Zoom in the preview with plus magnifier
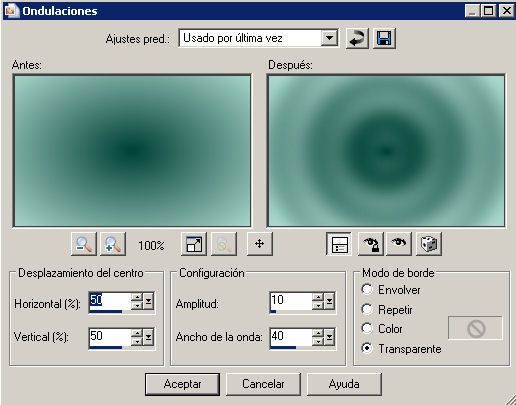 click(113, 244)
